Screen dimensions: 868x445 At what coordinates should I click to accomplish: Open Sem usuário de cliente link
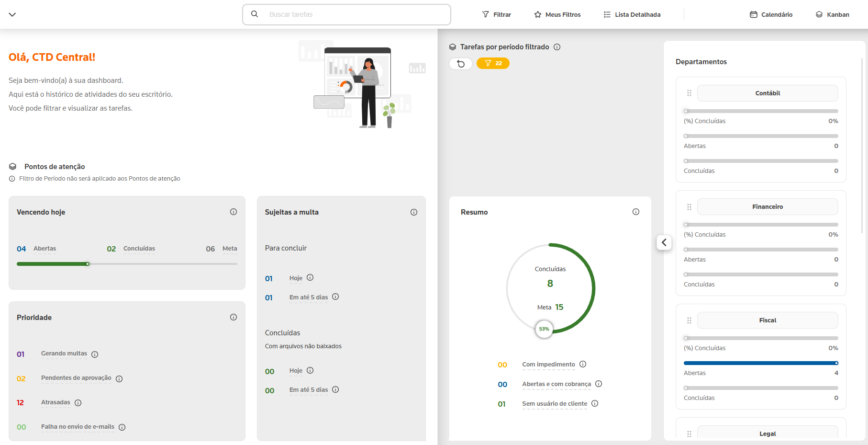tap(555, 404)
